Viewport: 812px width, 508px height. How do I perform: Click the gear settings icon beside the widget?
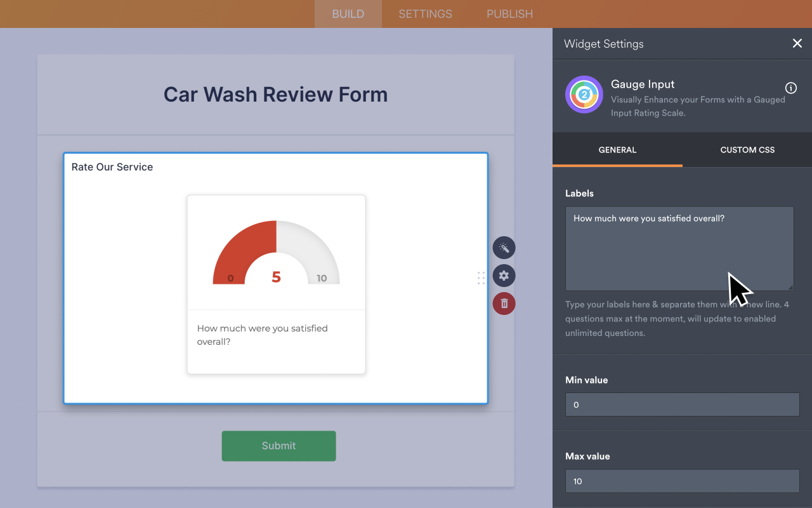pos(504,276)
